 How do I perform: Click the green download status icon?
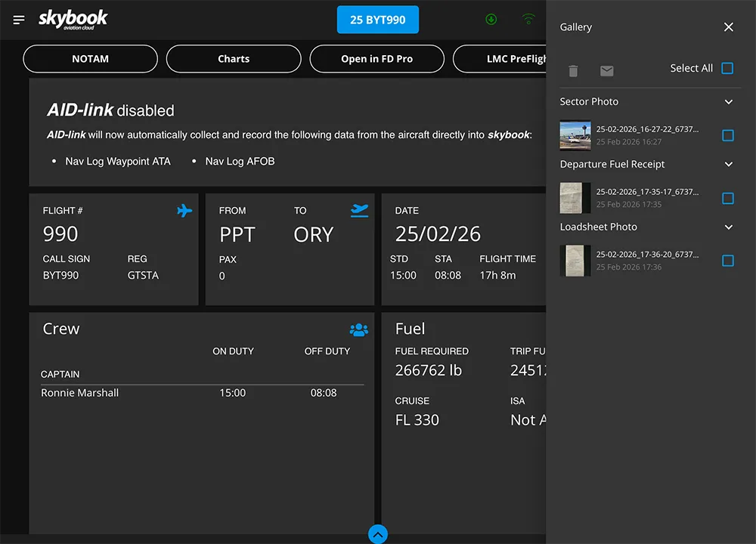[491, 20]
